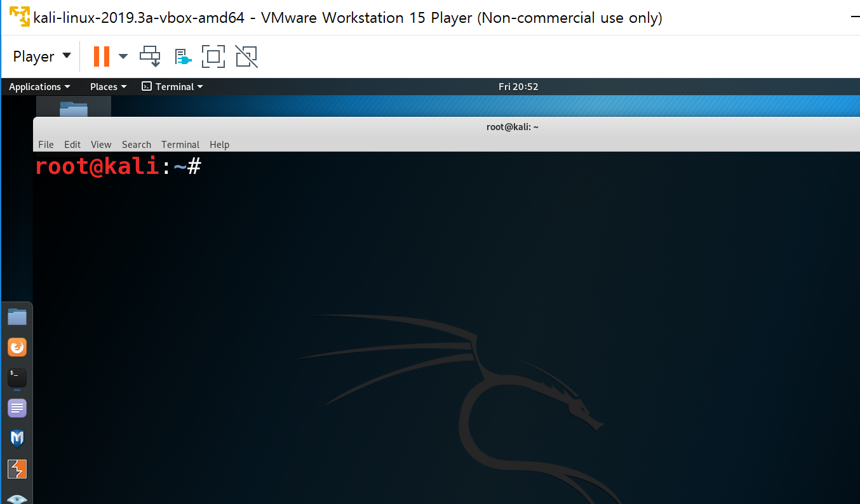This screenshot has height=504, width=860.
Task: Click the root@kali prompt text
Action: 118,167
